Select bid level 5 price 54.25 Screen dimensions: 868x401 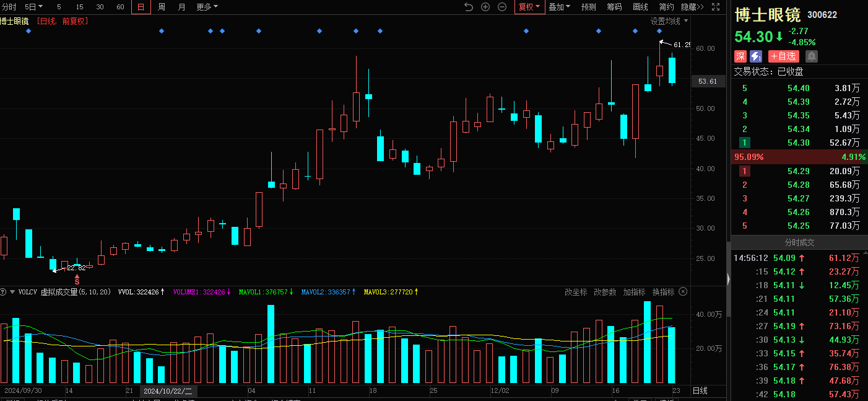tap(798, 226)
